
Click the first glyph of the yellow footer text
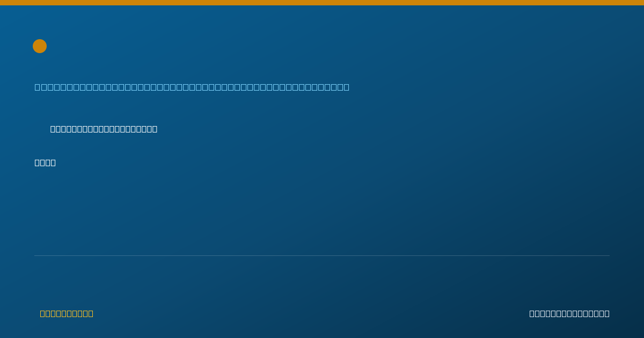(x=43, y=313)
